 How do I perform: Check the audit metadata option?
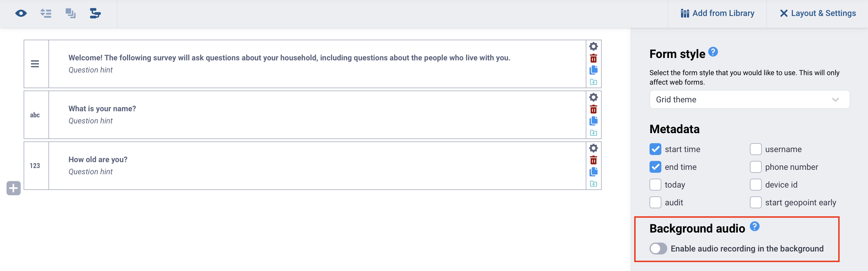tap(655, 202)
